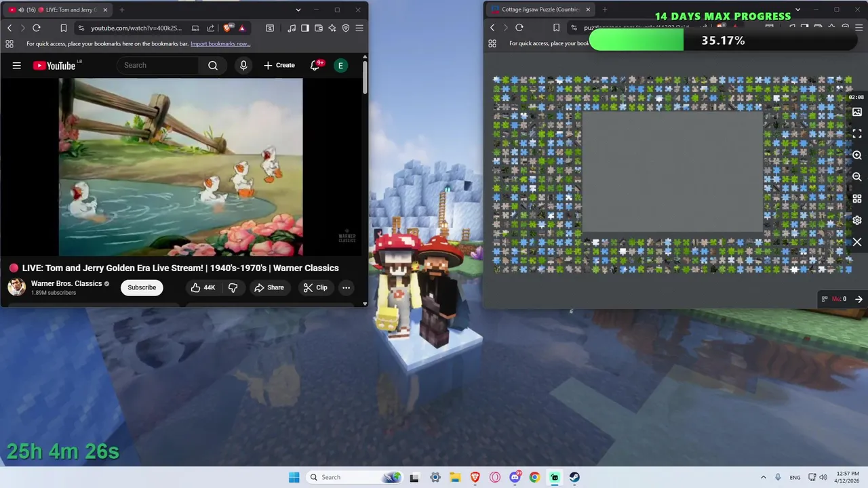This screenshot has height=488, width=868.
Task: Dislike the Tom and Jerry stream
Action: 233,287
